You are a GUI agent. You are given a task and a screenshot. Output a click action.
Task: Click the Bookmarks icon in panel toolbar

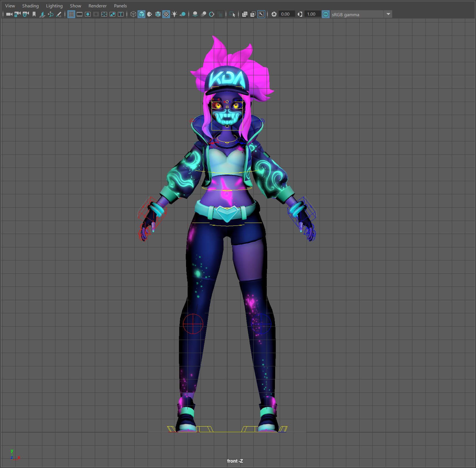pos(34,14)
